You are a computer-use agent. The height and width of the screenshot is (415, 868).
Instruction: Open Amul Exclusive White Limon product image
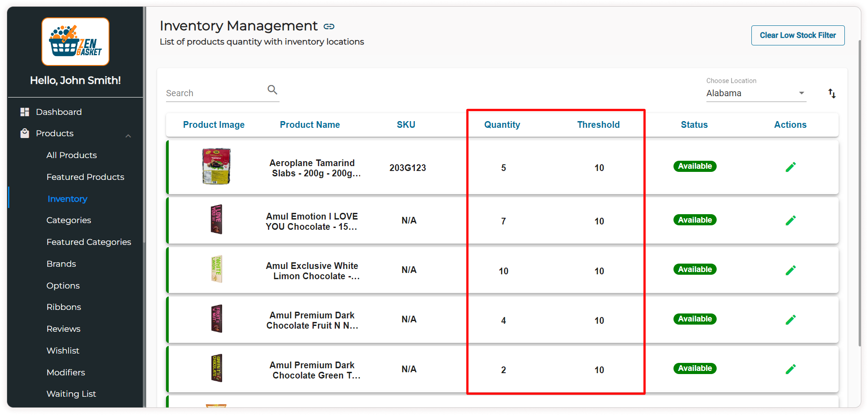[x=216, y=269]
